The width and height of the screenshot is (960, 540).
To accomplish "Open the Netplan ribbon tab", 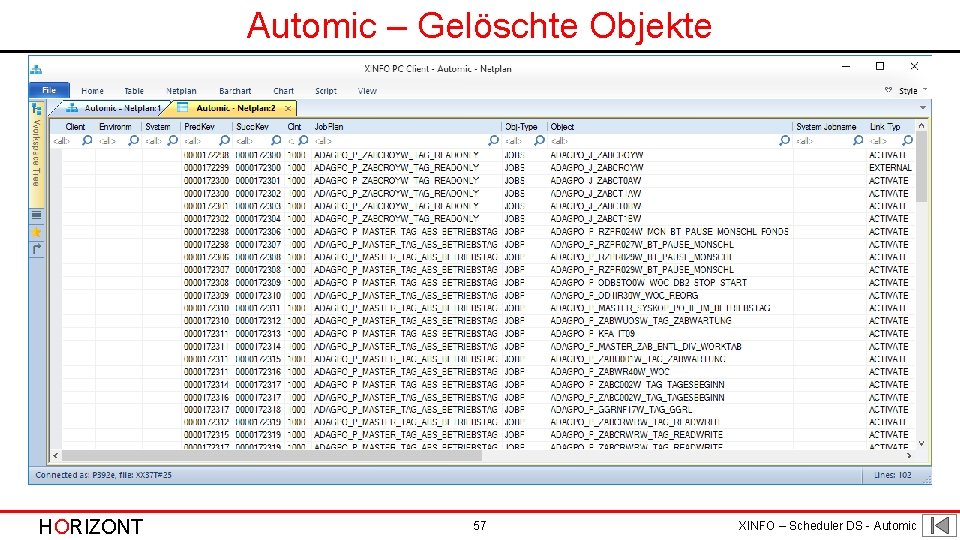I will coord(181,91).
